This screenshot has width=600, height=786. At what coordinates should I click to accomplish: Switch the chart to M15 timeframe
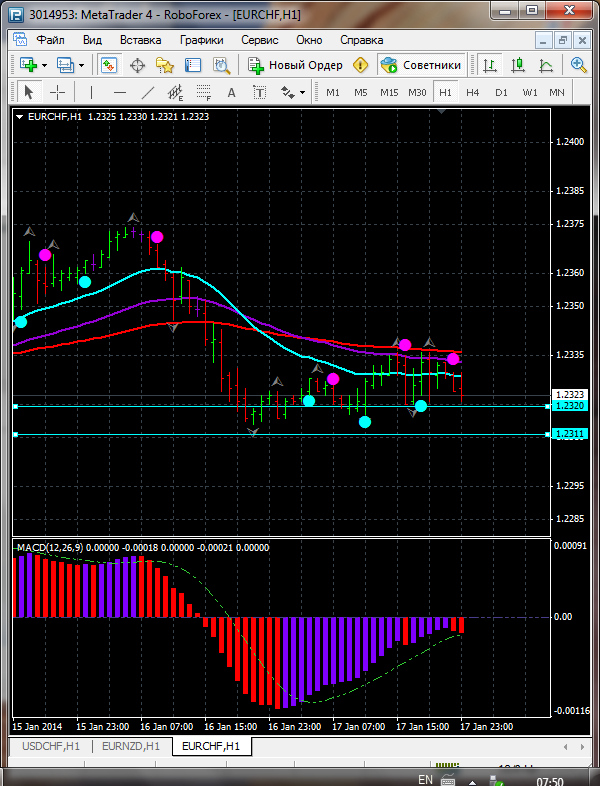389,92
